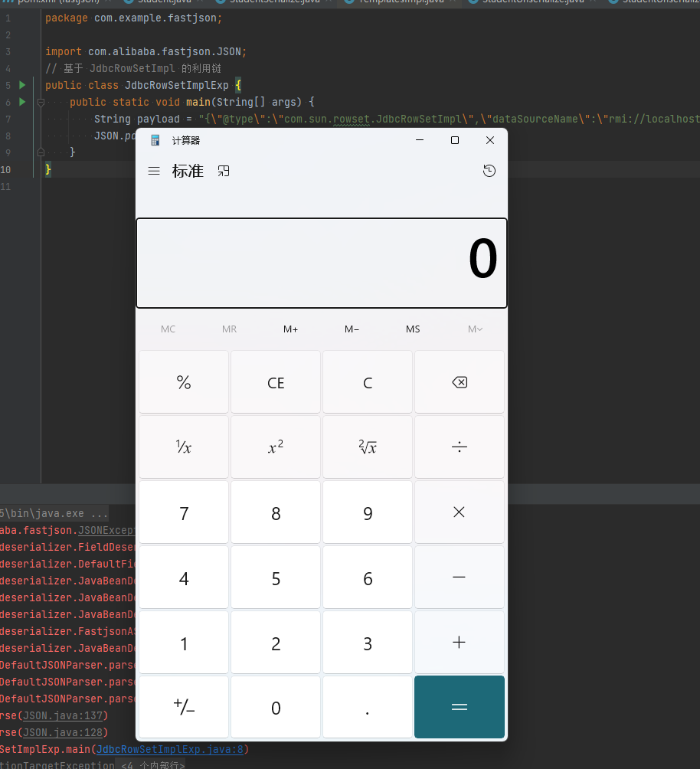This screenshot has height=769, width=700.
Task: Click the JdbcRowSetImpl comment line
Action: (x=133, y=68)
